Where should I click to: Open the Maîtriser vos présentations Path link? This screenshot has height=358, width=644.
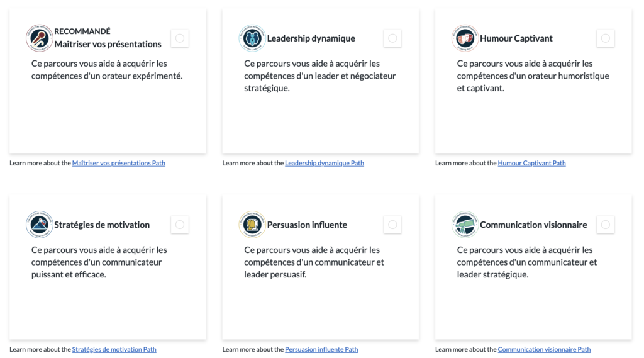tap(118, 164)
